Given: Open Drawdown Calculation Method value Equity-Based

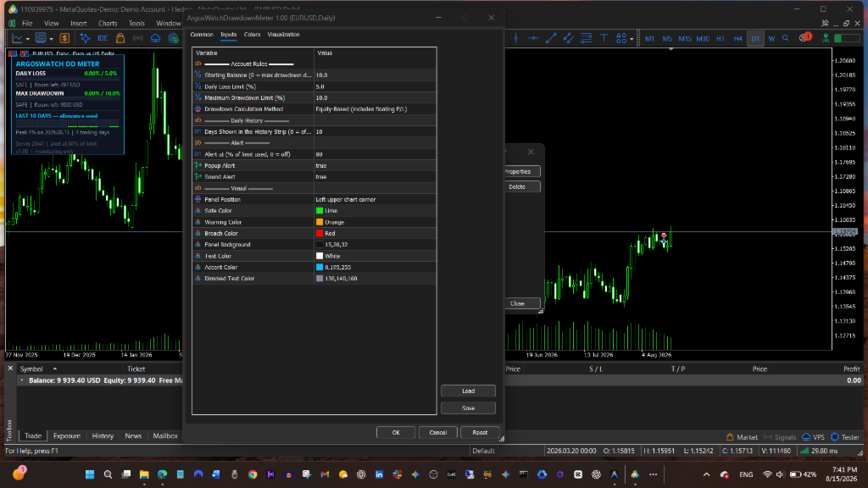Looking at the screenshot, I should point(375,109).
